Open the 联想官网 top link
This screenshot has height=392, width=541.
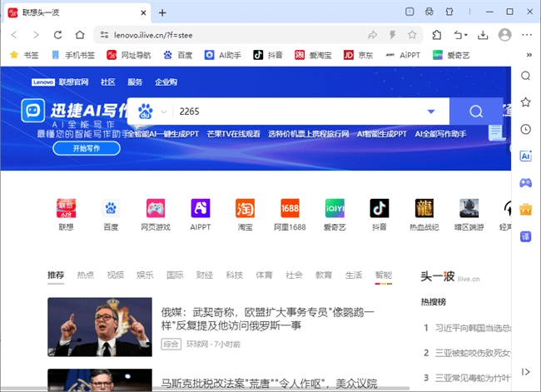click(x=73, y=82)
